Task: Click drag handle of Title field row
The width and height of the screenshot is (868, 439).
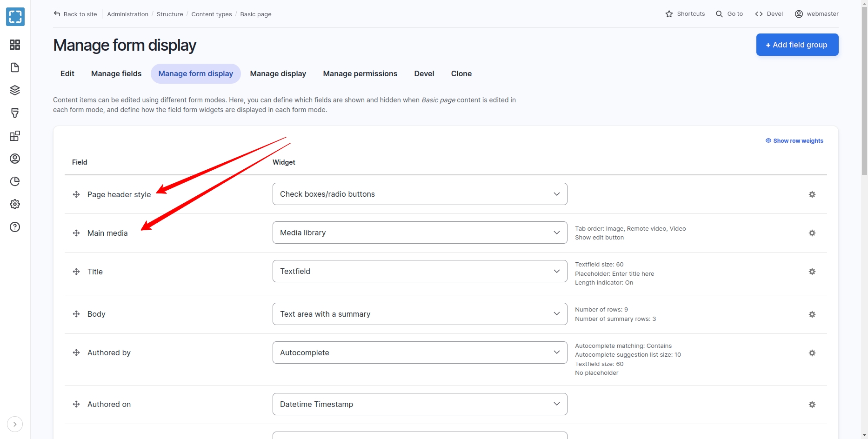Action: pos(76,272)
